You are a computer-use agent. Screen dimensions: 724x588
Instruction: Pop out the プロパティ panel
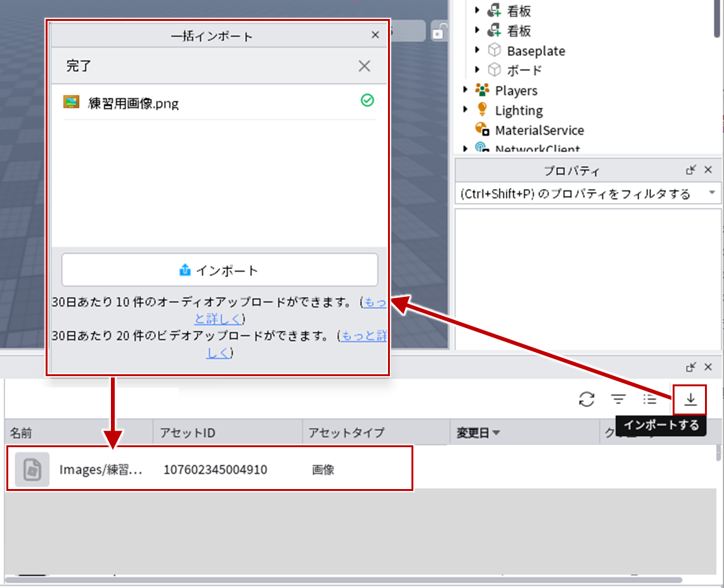(x=691, y=170)
